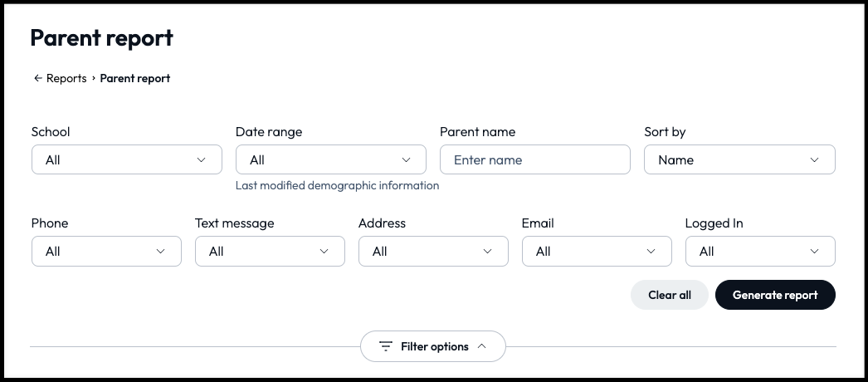Open the Address filter dropdown
This screenshot has height=382, width=868.
(432, 251)
